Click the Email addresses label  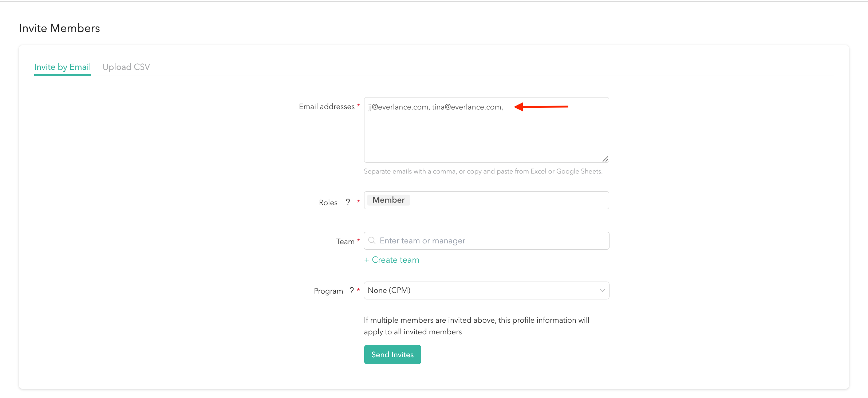327,107
